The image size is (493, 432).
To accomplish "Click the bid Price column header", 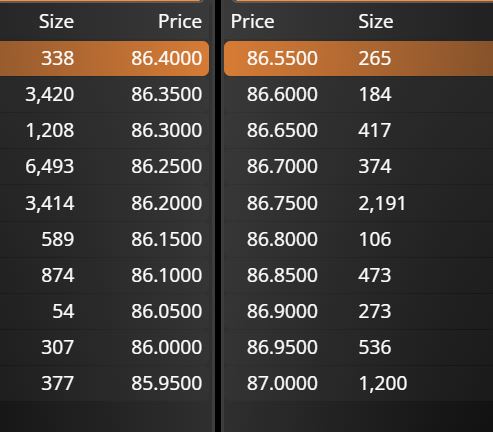I will point(180,22).
